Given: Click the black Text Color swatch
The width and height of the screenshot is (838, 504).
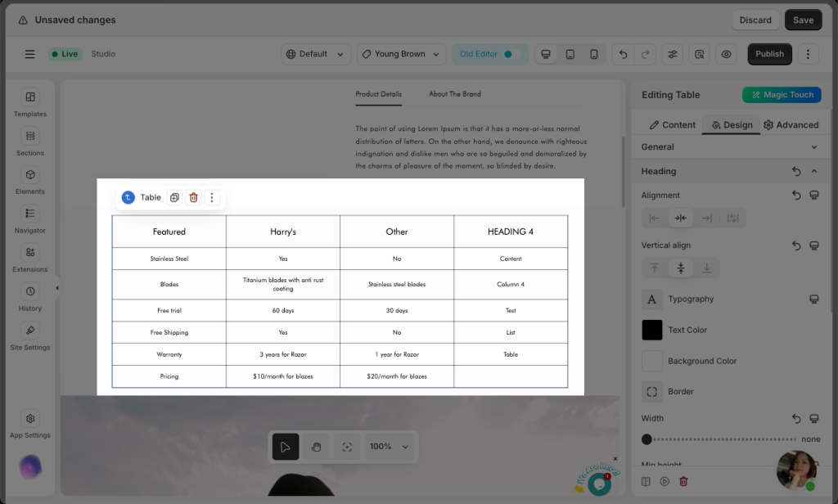Looking at the screenshot, I should [652, 330].
